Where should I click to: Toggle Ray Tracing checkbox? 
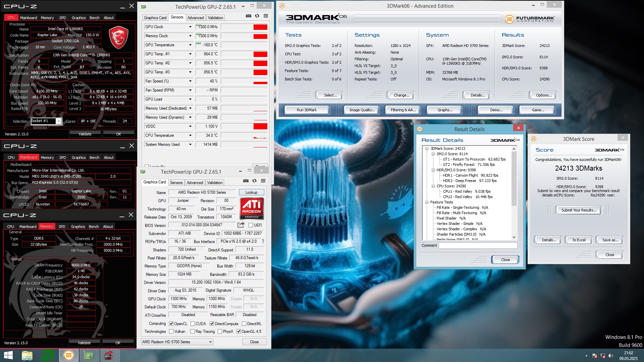pos(193,331)
